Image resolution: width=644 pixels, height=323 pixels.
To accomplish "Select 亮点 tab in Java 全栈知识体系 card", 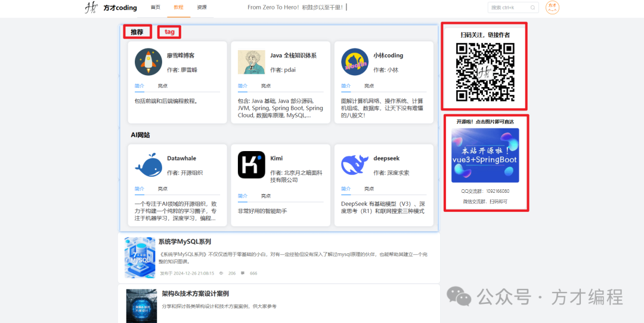I will [266, 86].
